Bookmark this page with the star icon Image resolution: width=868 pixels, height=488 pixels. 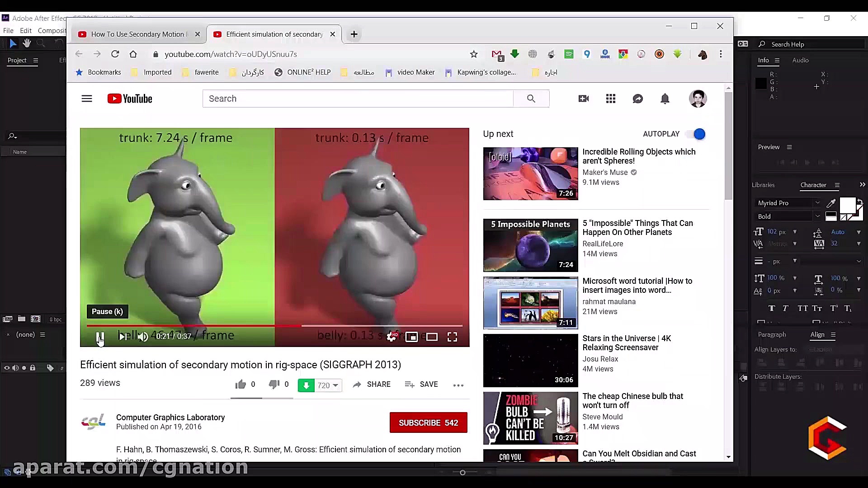[473, 54]
